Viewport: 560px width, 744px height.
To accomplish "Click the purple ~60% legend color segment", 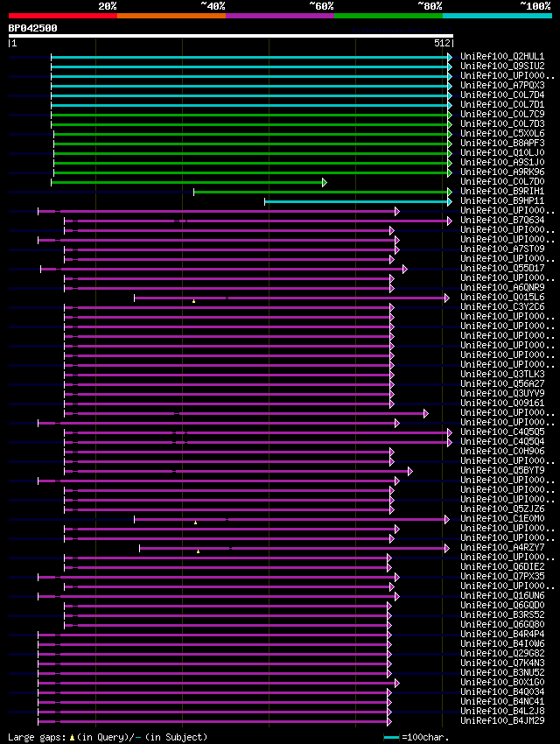I will [x=280, y=16].
